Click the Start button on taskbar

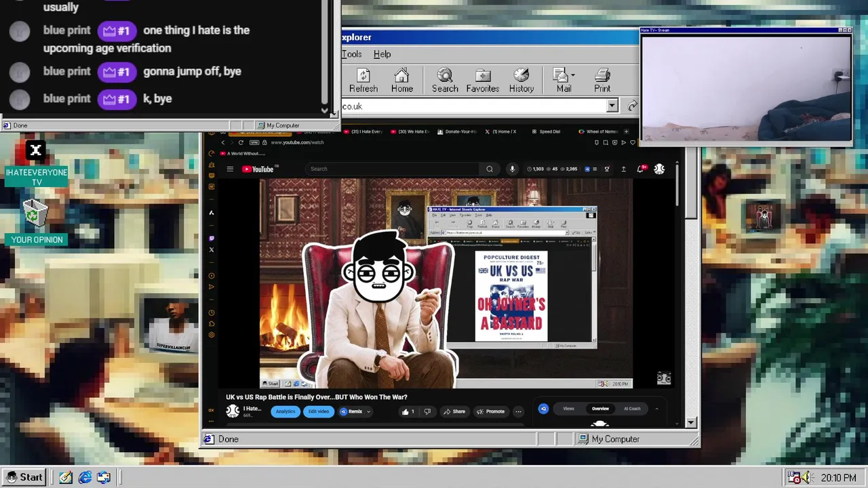[x=24, y=477]
